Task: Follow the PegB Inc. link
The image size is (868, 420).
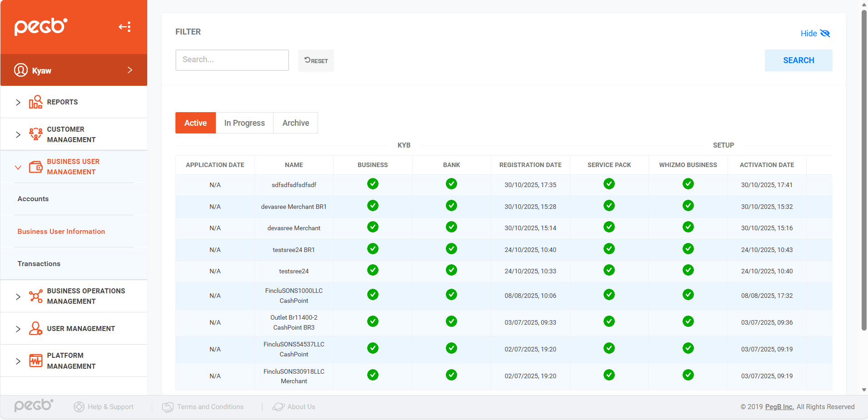Action: click(x=778, y=406)
